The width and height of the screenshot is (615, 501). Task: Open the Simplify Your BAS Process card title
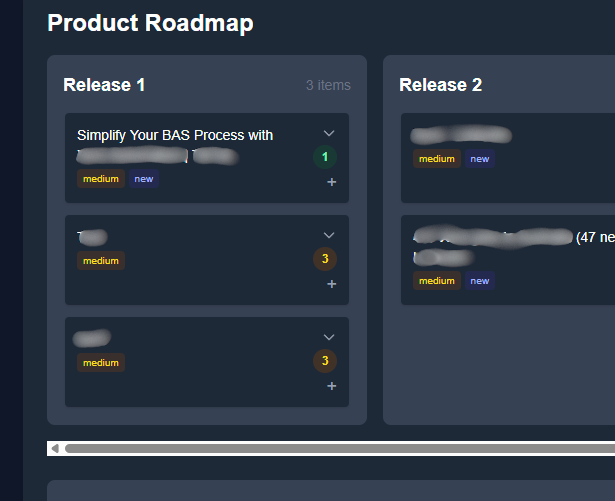click(x=175, y=146)
